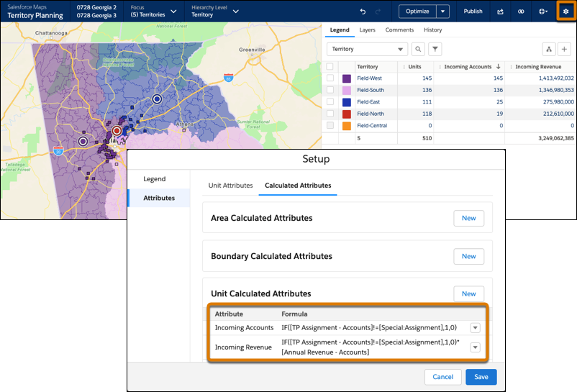Click the Territory column header
This screenshot has width=577, height=392.
click(x=367, y=67)
